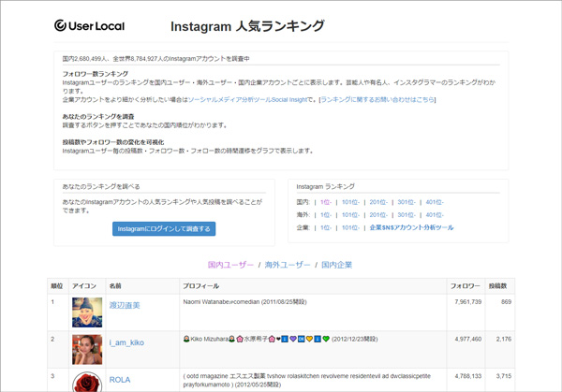
Task: Click post count 3,715
Action: (x=504, y=376)
